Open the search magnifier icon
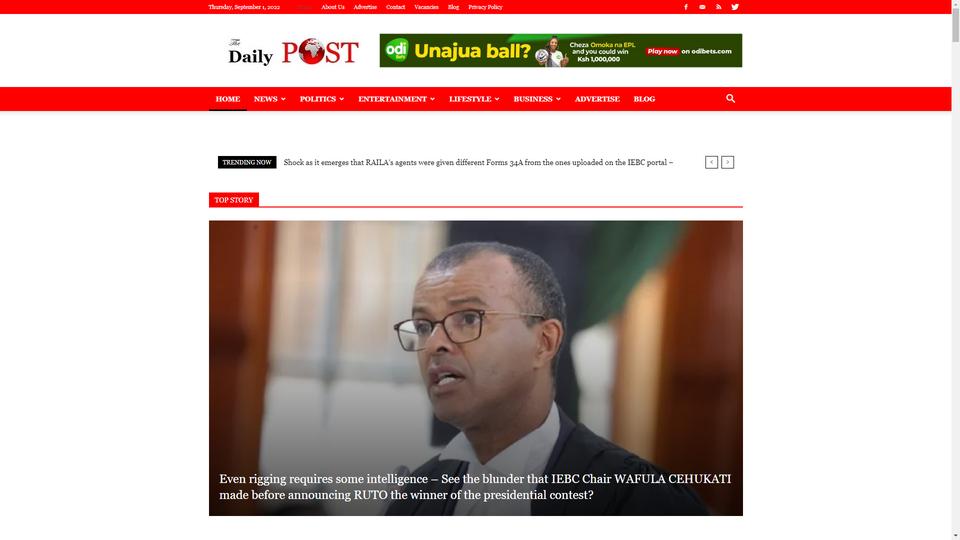Viewport: 960px width, 540px height. tap(730, 99)
